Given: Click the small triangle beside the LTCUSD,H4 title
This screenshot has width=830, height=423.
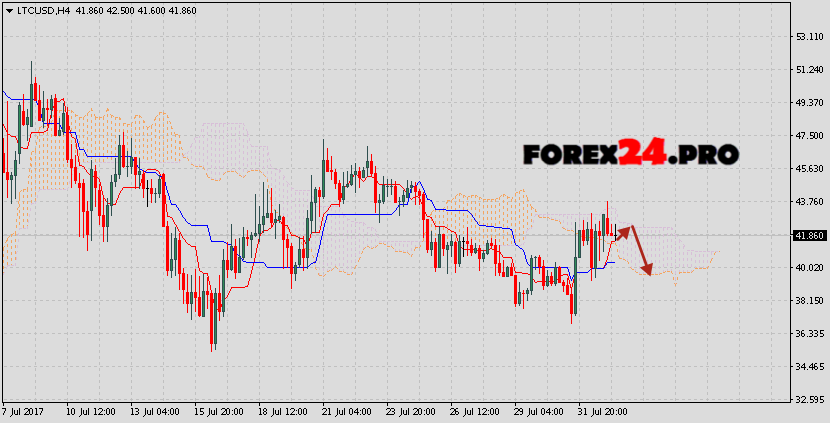Looking at the screenshot, I should [x=8, y=10].
